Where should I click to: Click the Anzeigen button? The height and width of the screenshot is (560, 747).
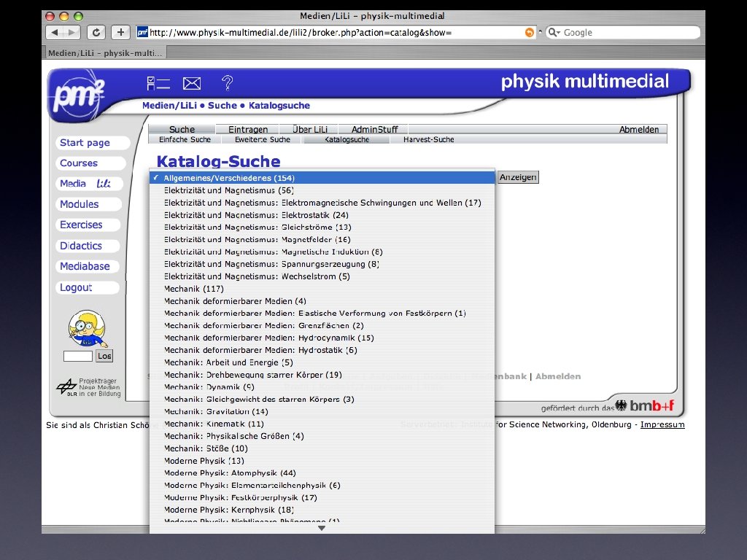coord(518,177)
